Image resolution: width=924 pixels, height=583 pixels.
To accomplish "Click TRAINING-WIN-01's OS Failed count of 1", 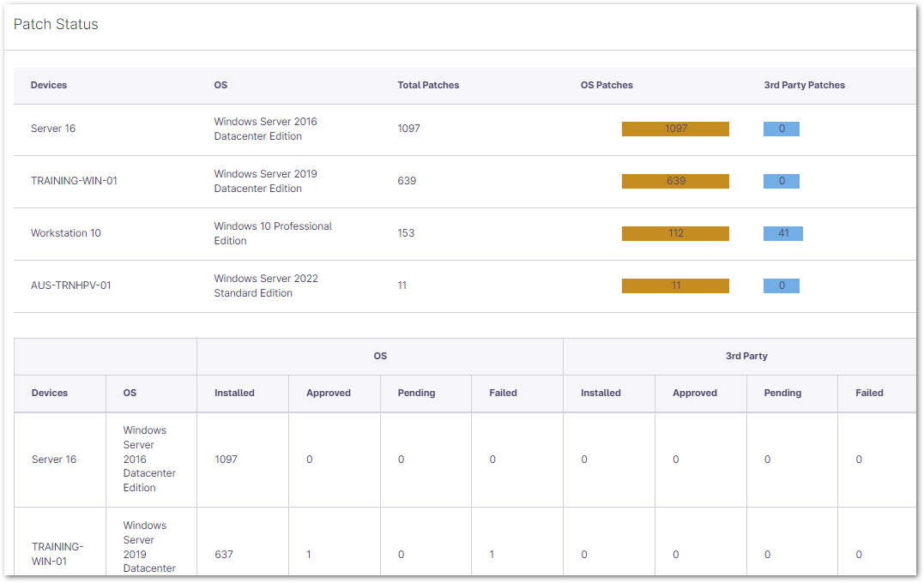I will (492, 555).
